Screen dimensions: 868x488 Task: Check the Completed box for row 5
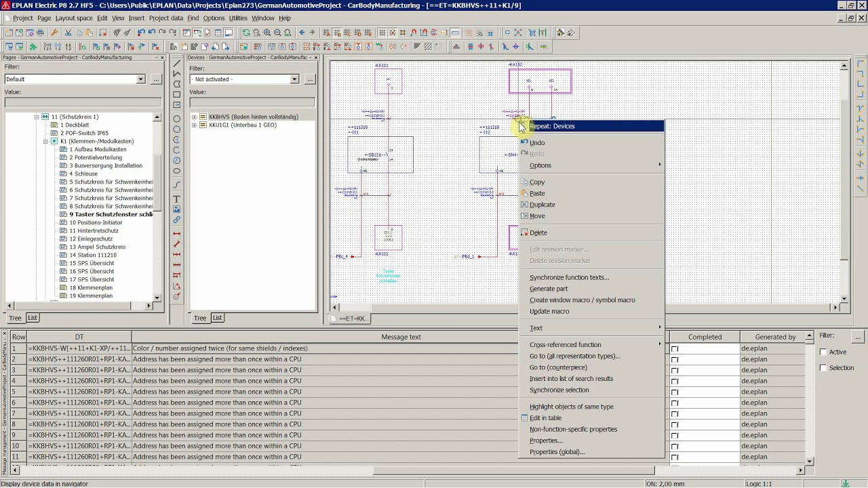(675, 392)
